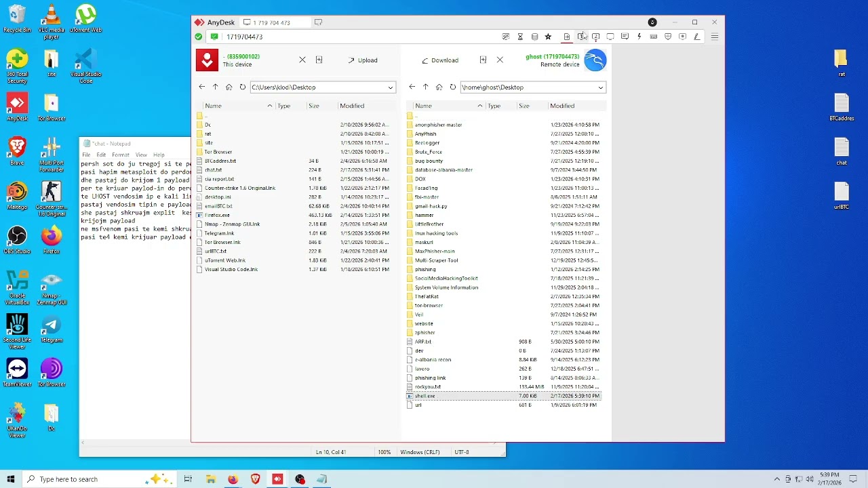Select the OBS Studio desktop shortcut
Image resolution: width=868 pixels, height=488 pixels.
(x=17, y=240)
